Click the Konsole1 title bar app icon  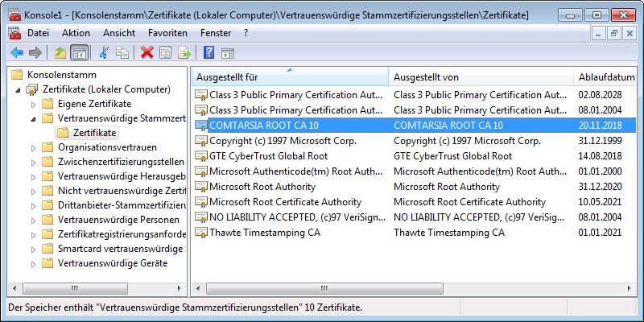tap(14, 15)
